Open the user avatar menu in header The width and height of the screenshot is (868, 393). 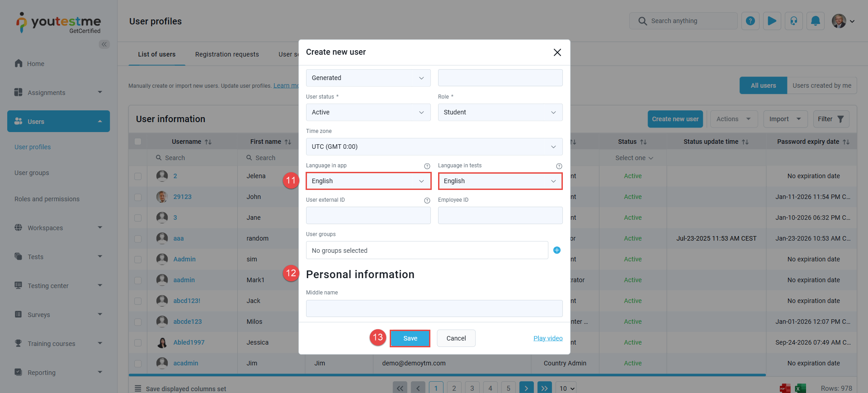843,21
